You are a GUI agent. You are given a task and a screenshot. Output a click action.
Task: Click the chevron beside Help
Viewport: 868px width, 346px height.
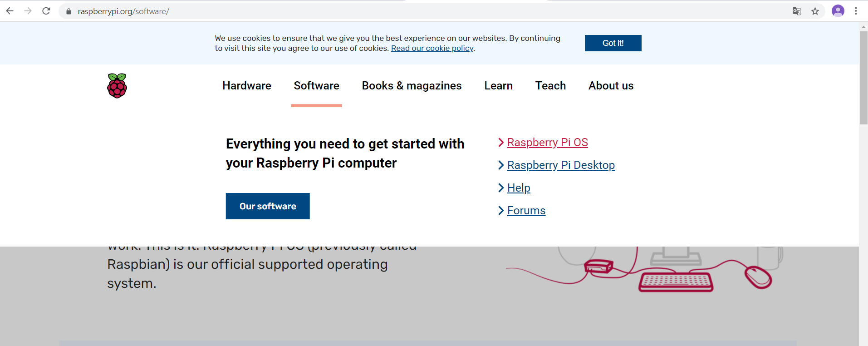point(501,188)
